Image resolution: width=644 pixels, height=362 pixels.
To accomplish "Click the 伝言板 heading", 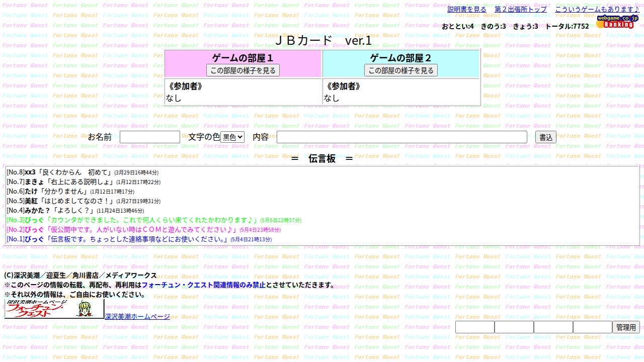I will click(x=322, y=158).
